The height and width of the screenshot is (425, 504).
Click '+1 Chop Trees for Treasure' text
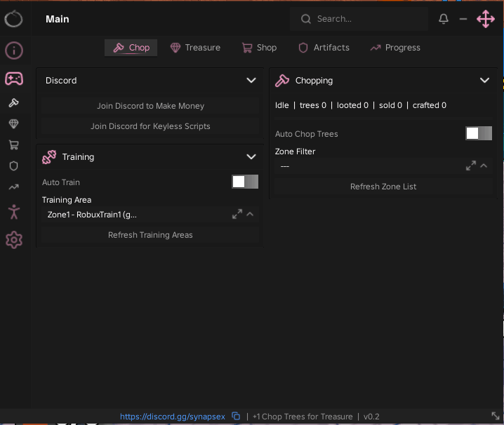[x=303, y=417]
